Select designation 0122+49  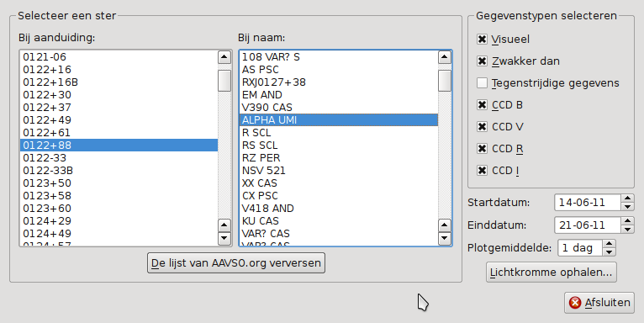[119, 120]
